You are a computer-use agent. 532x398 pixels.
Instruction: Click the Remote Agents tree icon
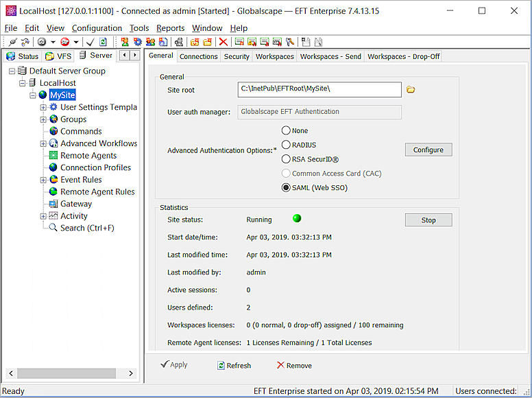click(53, 156)
